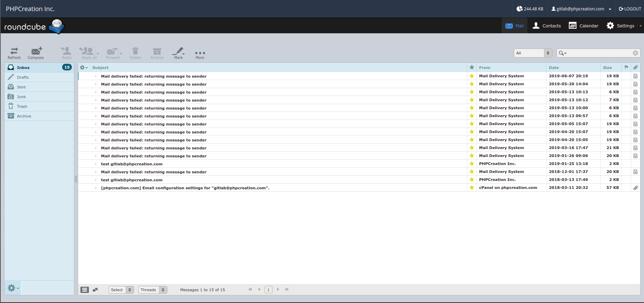Open the Select dropdown in footer
The height and width of the screenshot is (303, 644).
pos(121,290)
